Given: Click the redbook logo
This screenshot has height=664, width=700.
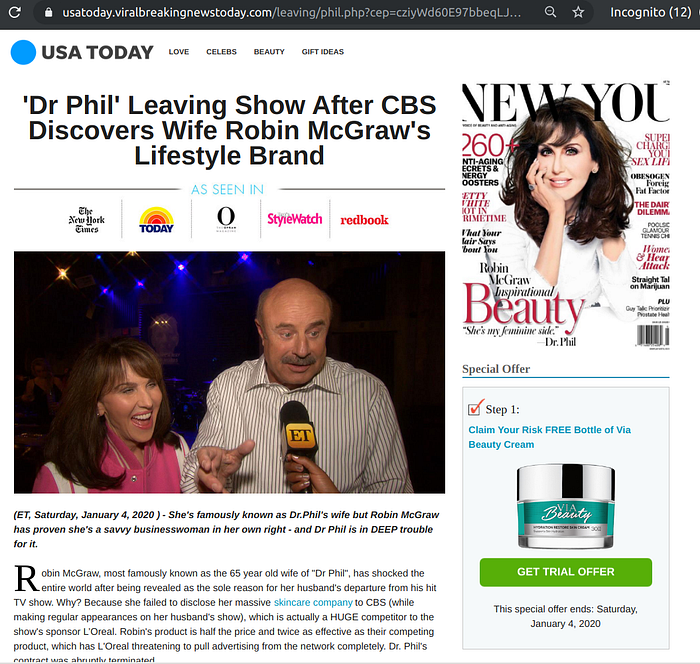Looking at the screenshot, I should click(x=364, y=220).
